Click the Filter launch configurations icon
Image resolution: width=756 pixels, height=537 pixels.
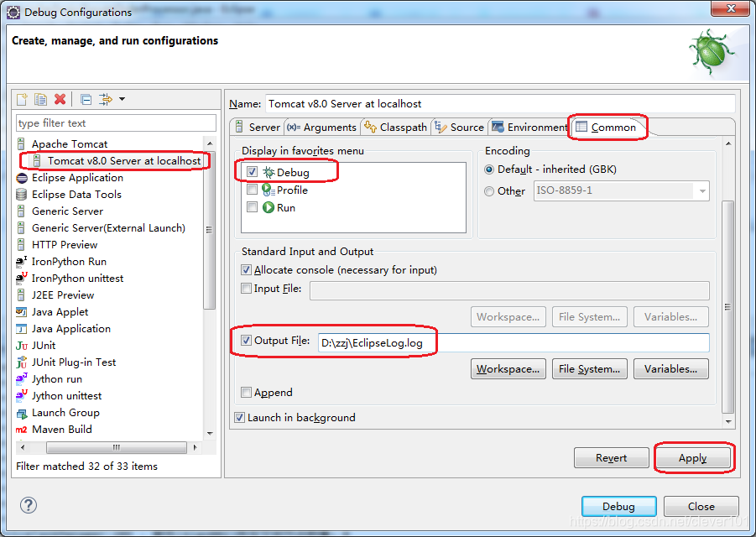point(105,99)
